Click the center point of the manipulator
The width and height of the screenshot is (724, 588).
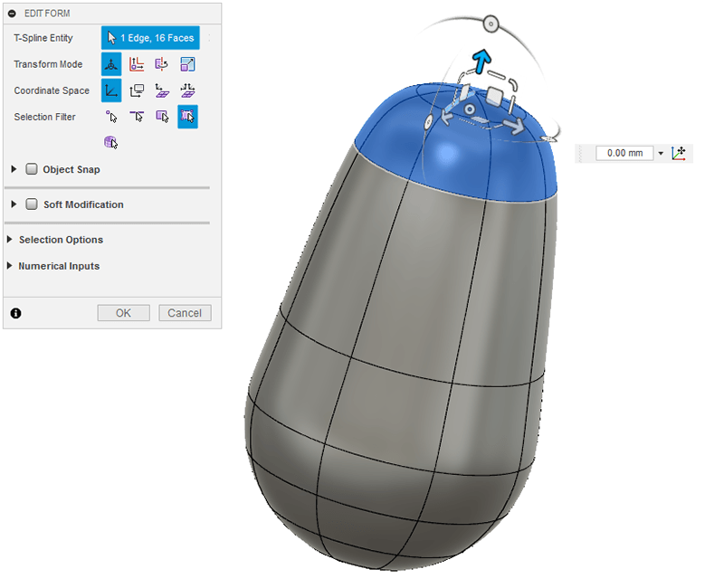pos(470,109)
